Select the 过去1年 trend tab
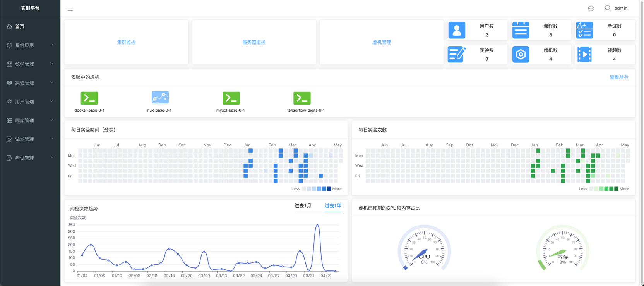This screenshot has height=286, width=644. pos(333,206)
